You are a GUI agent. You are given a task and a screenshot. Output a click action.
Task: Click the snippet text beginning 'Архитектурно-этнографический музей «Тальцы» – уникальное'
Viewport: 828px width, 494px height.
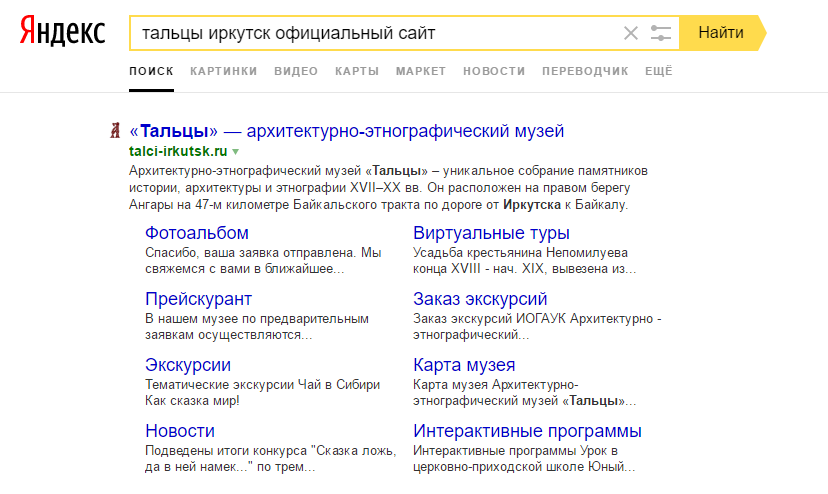pyautogui.click(x=388, y=188)
